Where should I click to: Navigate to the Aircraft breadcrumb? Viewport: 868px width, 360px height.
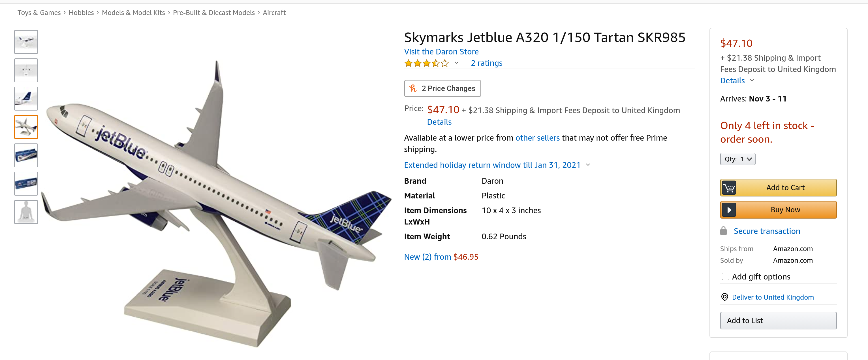click(x=274, y=12)
